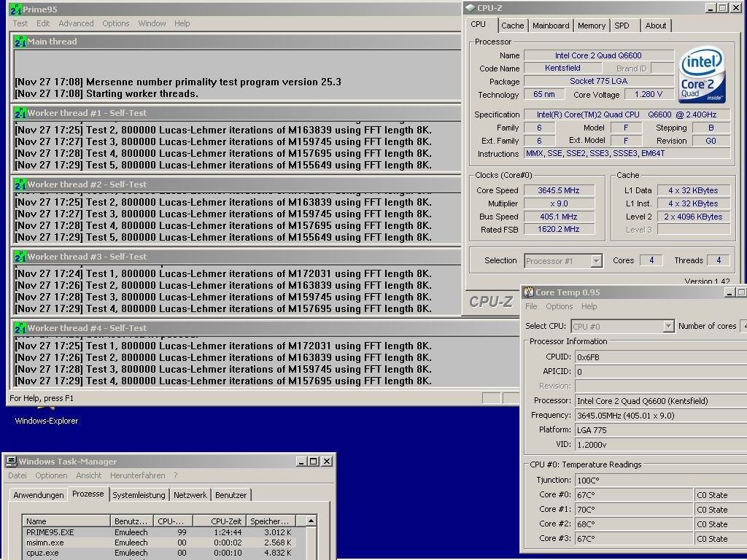Click the CPU-Z title bar icon

471,8
